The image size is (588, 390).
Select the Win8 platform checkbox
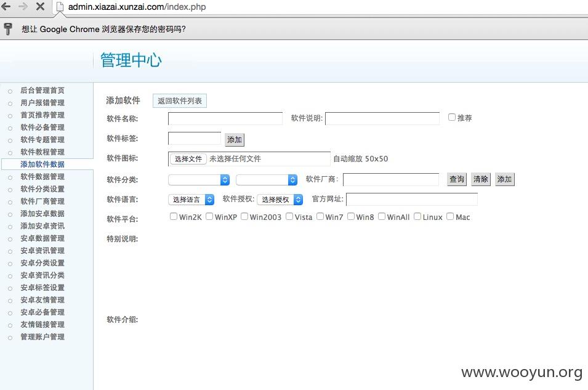[350, 216]
